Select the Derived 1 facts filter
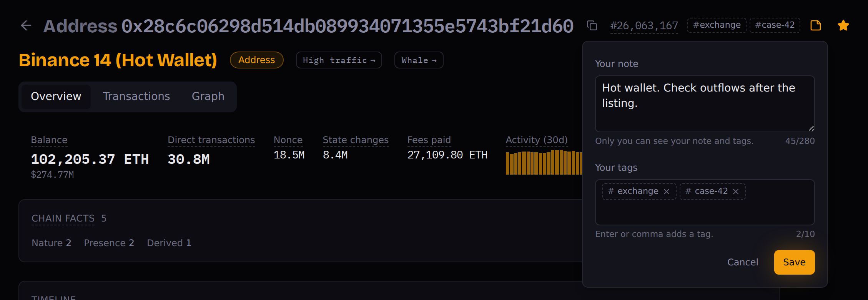The width and height of the screenshot is (868, 300). pos(169,243)
